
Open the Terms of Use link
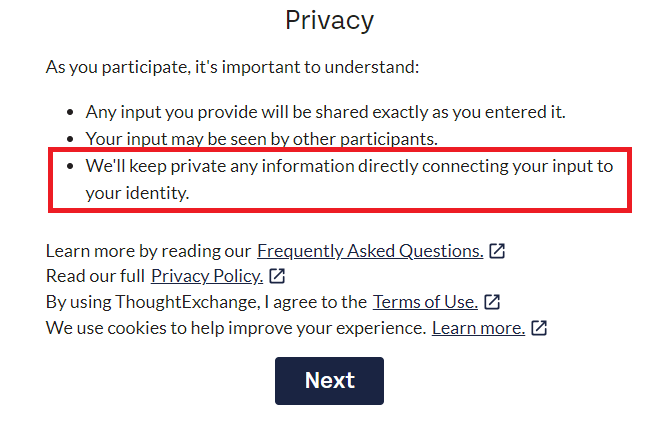coord(425,302)
